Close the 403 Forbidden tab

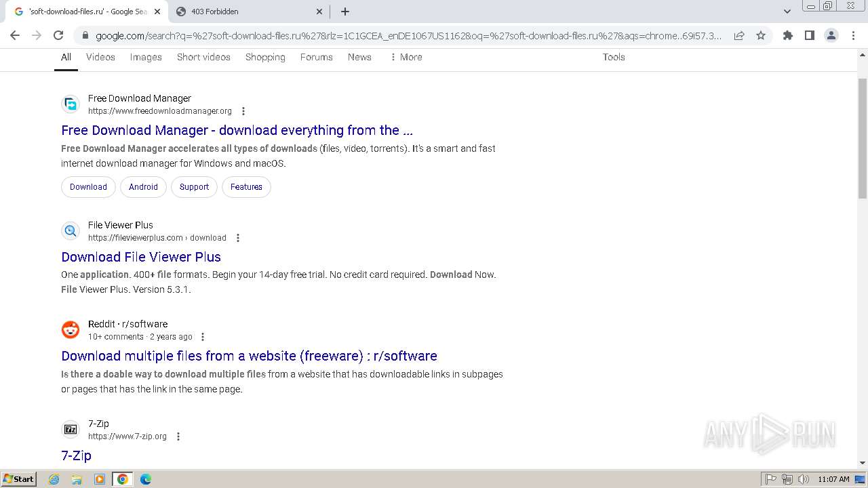[319, 12]
